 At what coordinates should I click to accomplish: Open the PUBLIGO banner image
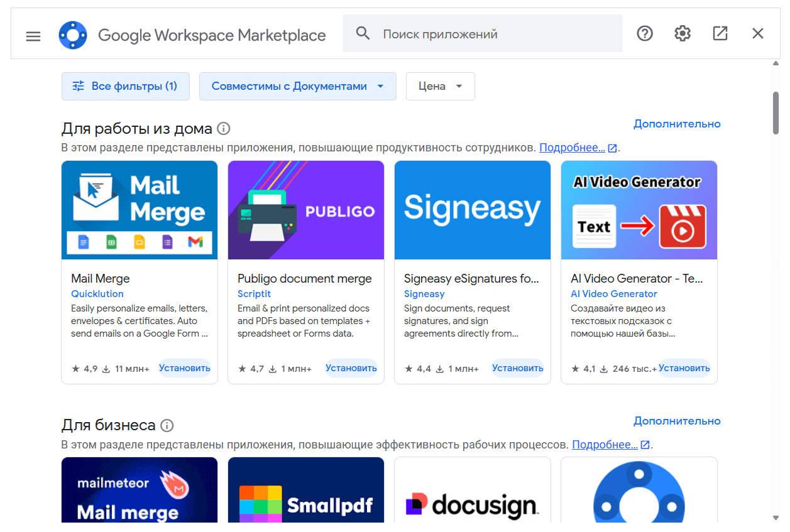pyautogui.click(x=306, y=210)
